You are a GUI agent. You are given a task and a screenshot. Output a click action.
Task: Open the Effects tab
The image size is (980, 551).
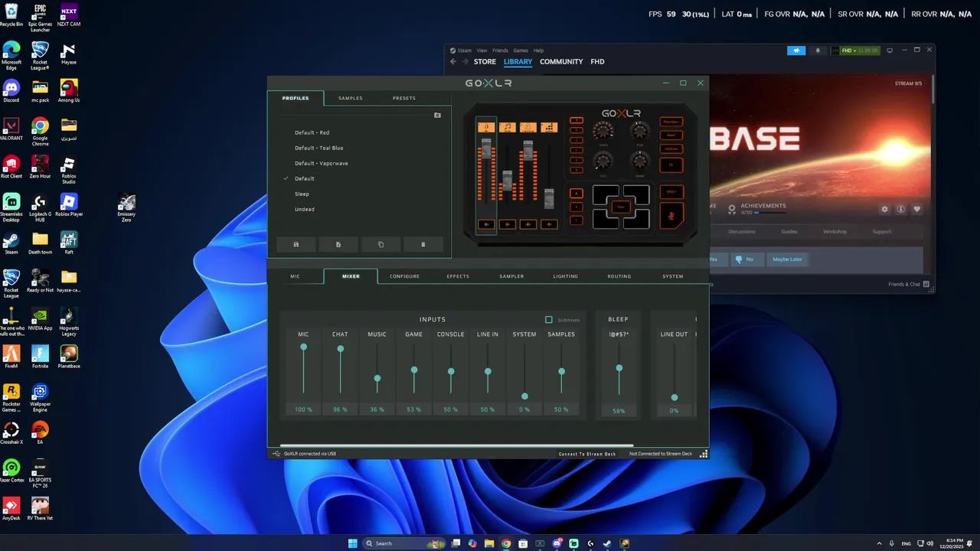point(458,276)
